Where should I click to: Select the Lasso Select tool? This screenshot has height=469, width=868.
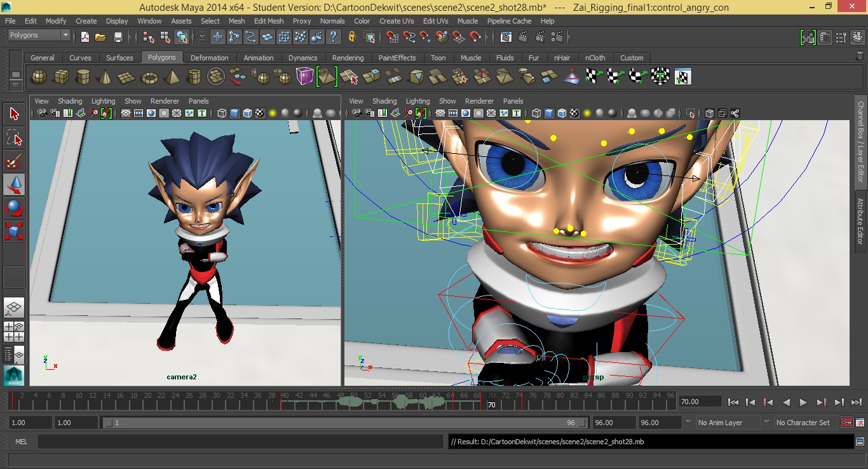pos(15,137)
